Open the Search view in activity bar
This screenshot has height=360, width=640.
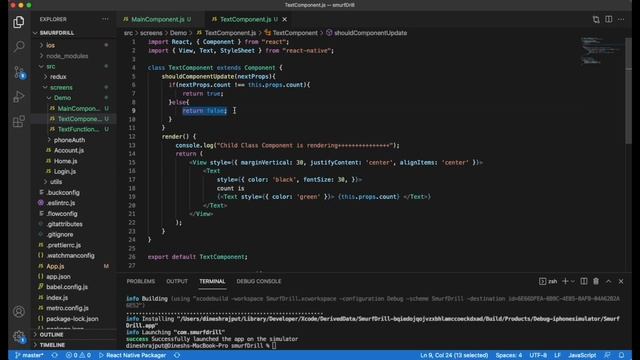[18, 47]
